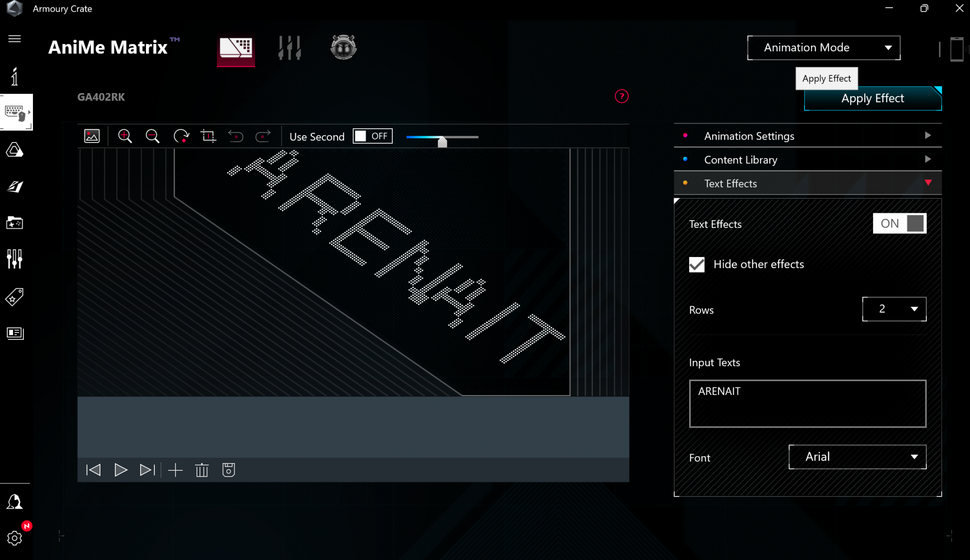Viewport: 970px width, 560px height.
Task: Click the Apply Effect button
Action: coord(872,98)
